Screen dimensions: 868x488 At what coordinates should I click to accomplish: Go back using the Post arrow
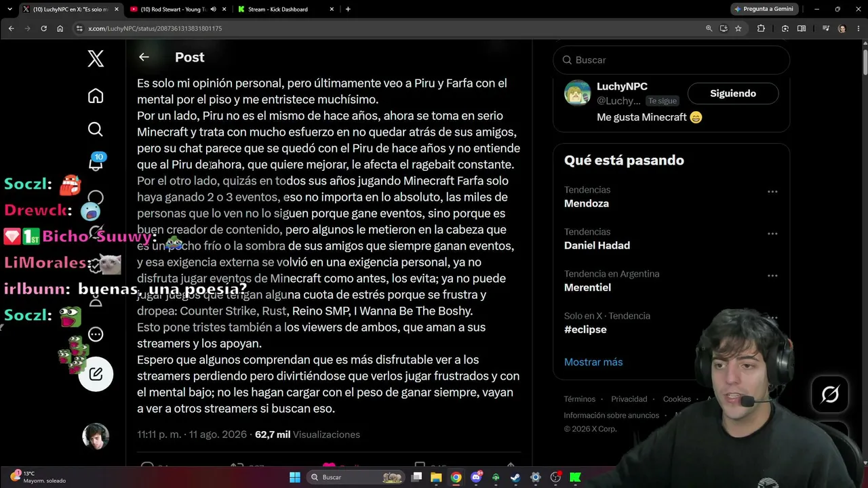point(144,58)
